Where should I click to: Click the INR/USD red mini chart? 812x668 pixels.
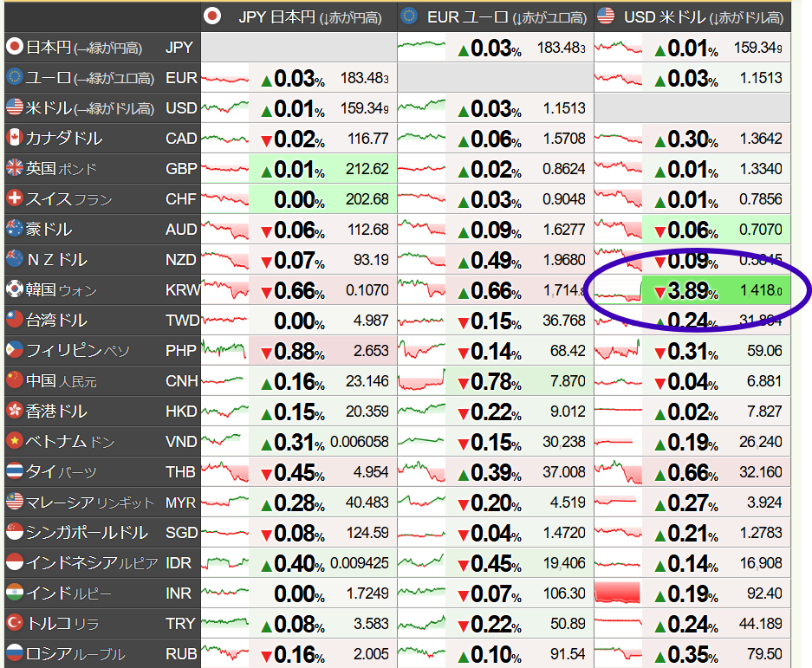coord(618,593)
